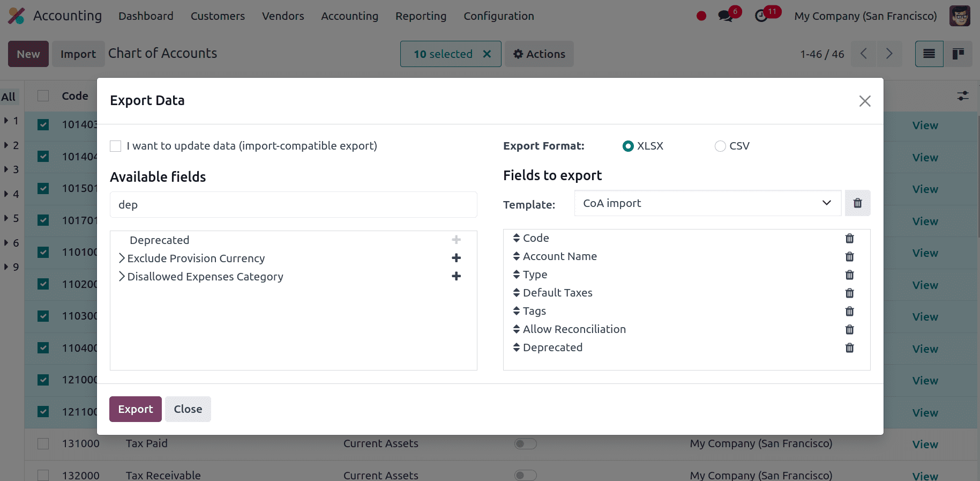Viewport: 980px width, 481px height.
Task: Focus the Available fields search box
Action: coord(294,205)
